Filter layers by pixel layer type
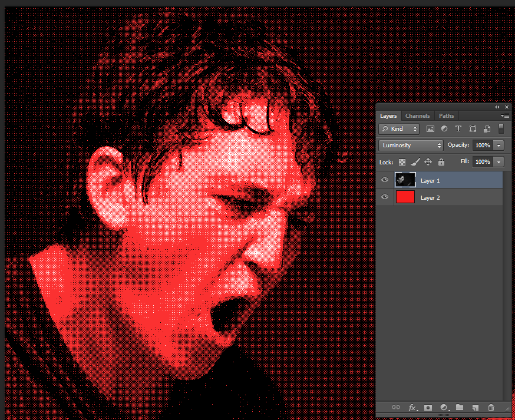This screenshot has height=420, width=515. (430, 129)
